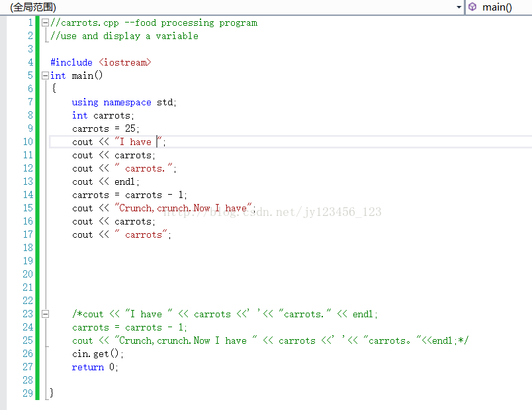
Task: Collapse the block comment at line 23
Action: 45,314
